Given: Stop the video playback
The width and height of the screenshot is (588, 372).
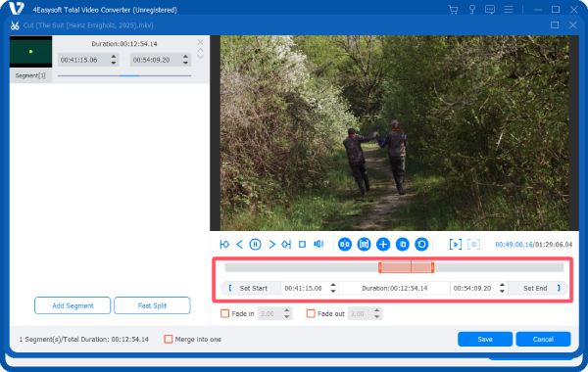Looking at the screenshot, I should [302, 245].
